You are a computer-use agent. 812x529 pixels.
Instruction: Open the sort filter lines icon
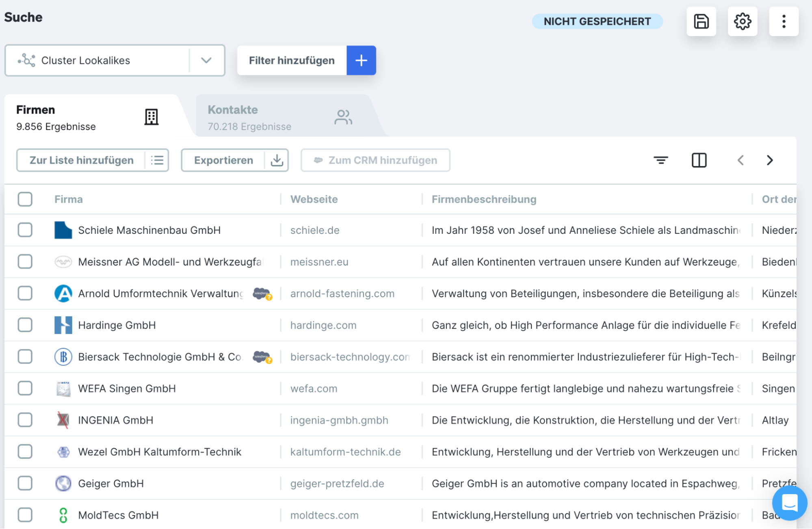point(661,160)
